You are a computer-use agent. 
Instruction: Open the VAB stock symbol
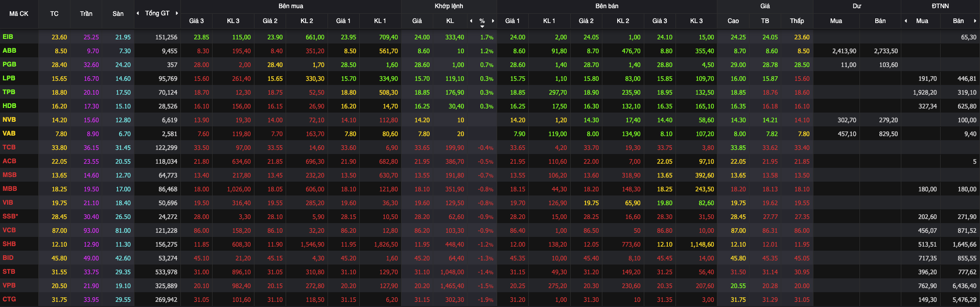[x=9, y=134]
